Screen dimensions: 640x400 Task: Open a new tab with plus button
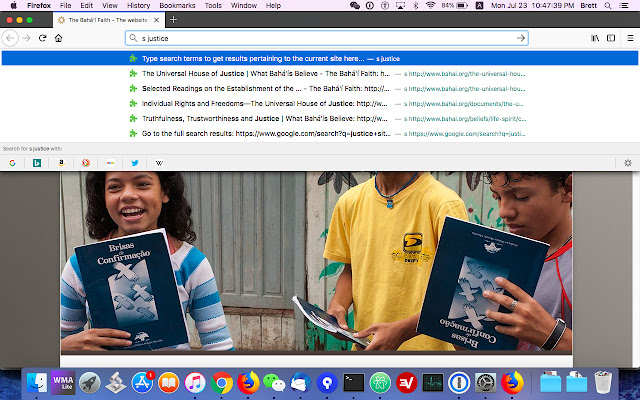tap(173, 20)
